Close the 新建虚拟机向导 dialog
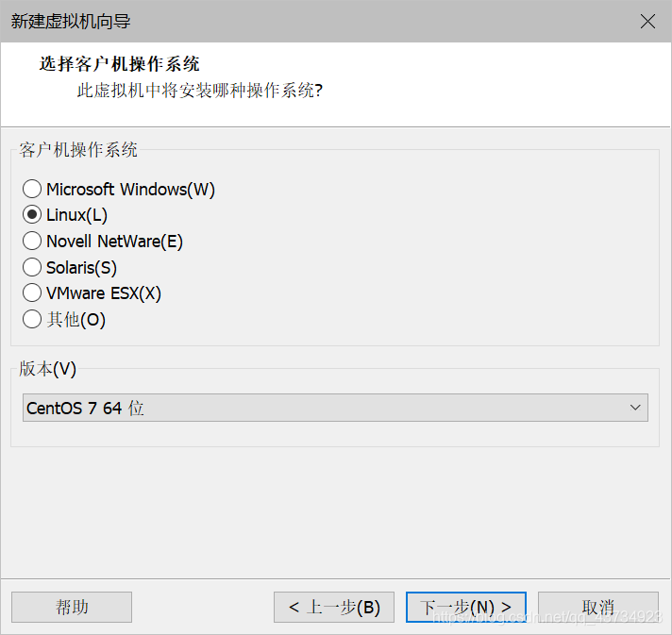The image size is (672, 635). [x=647, y=21]
